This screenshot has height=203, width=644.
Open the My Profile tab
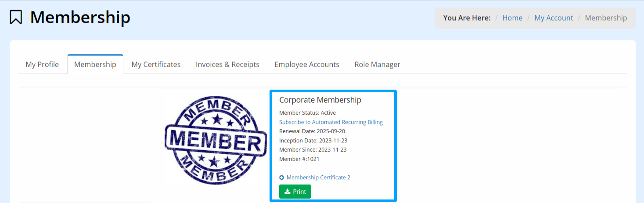[42, 65]
